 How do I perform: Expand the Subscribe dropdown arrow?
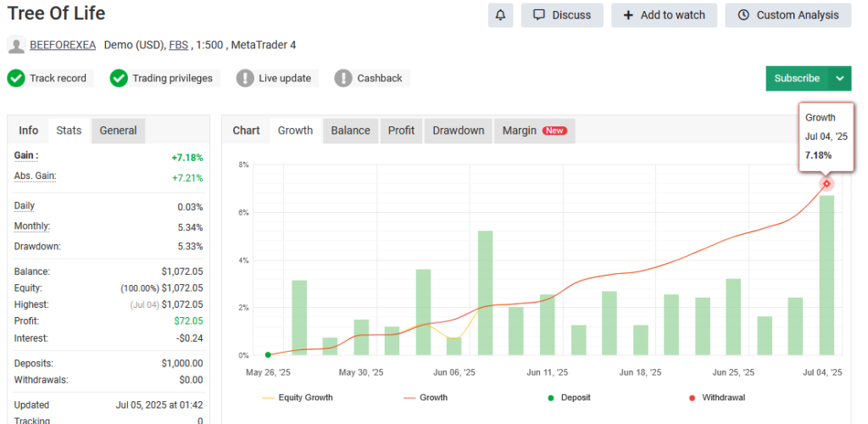839,78
